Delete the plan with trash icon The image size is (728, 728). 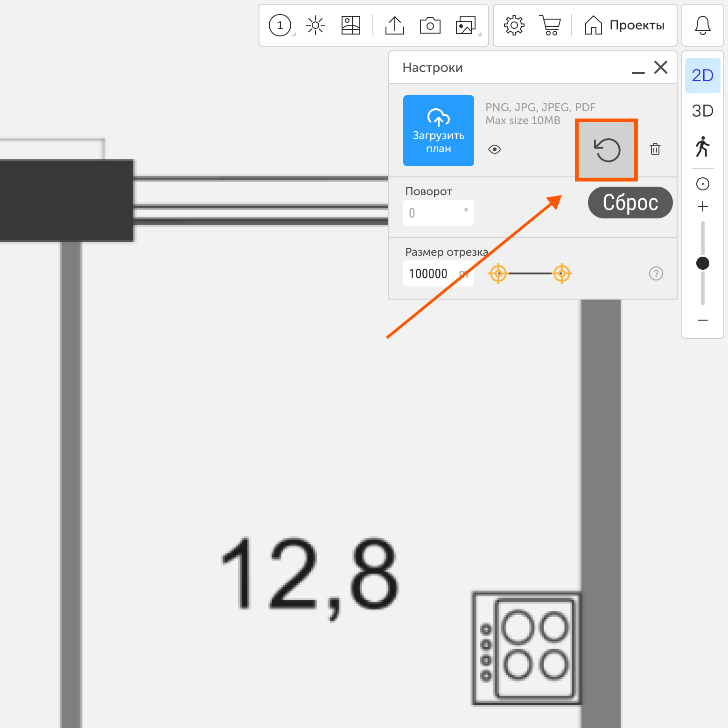tap(655, 149)
